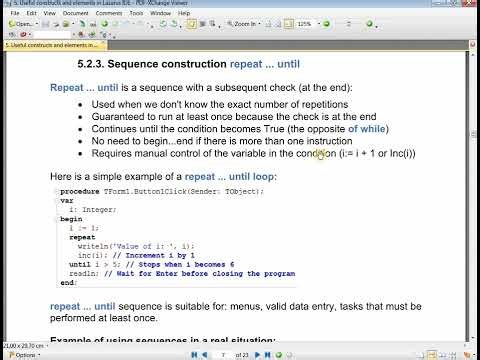480x360 pixels.
Task: Open the Help menu
Action: click(x=184, y=13)
